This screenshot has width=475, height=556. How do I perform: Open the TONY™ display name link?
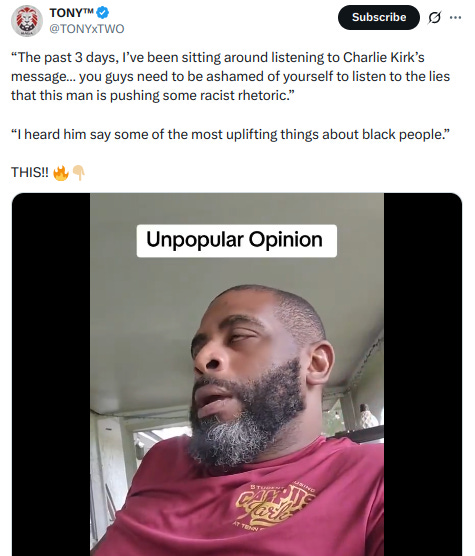[72, 13]
